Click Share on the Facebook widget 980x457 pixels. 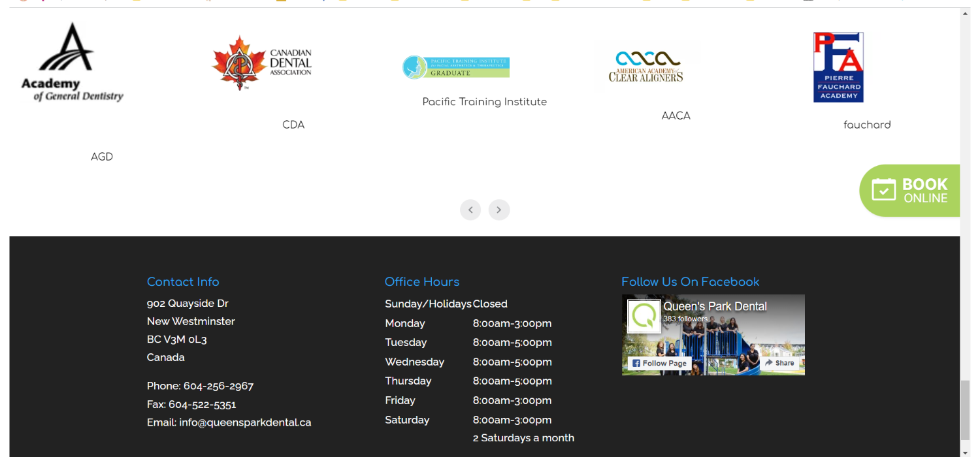[779, 363]
